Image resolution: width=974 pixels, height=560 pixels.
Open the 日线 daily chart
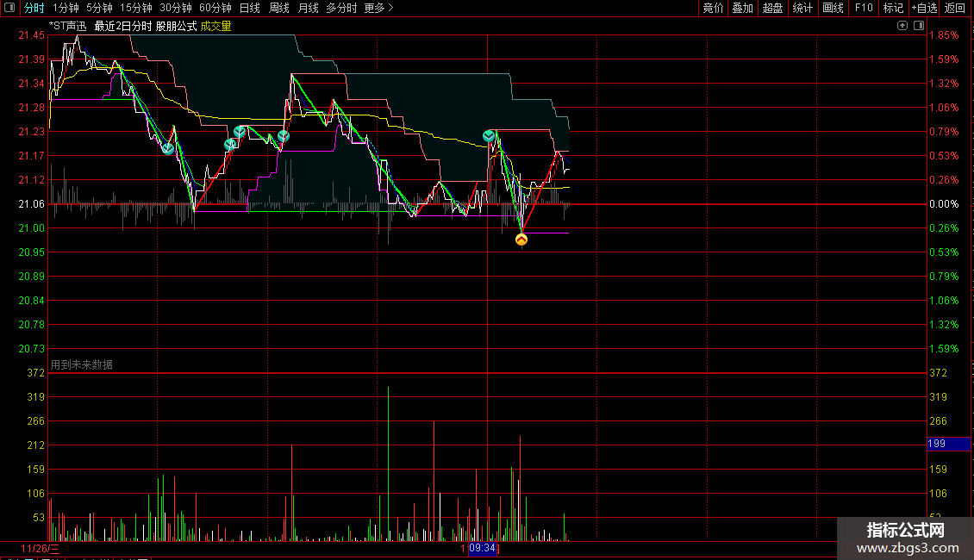(x=250, y=8)
